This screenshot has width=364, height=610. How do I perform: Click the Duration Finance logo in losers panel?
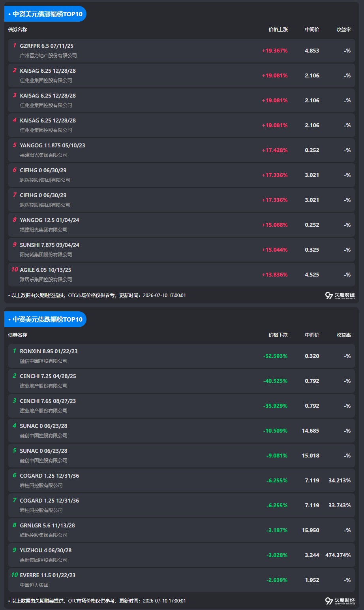(x=340, y=601)
